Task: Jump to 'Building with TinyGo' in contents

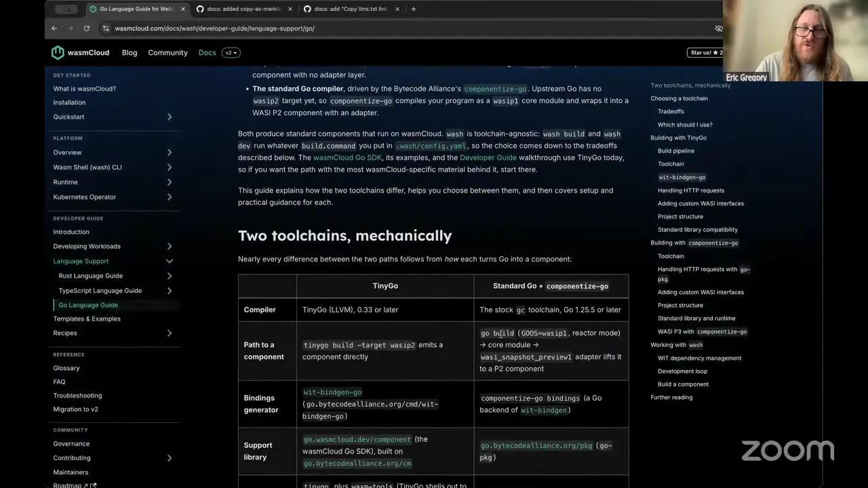Action: pos(678,138)
